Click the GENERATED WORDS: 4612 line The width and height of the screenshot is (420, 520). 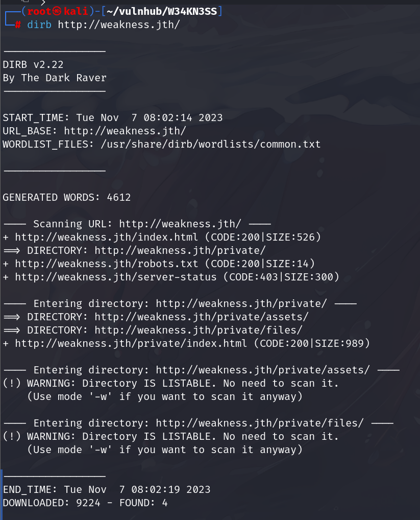pyautogui.click(x=66, y=197)
